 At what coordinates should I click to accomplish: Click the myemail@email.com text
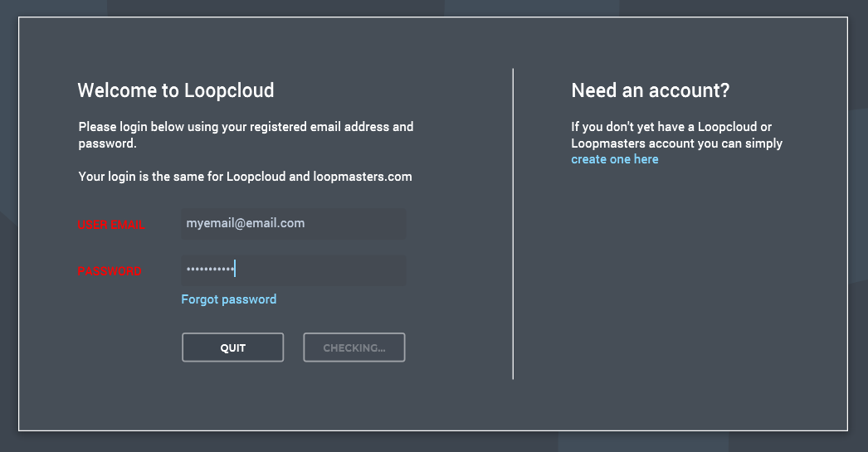pos(246,224)
